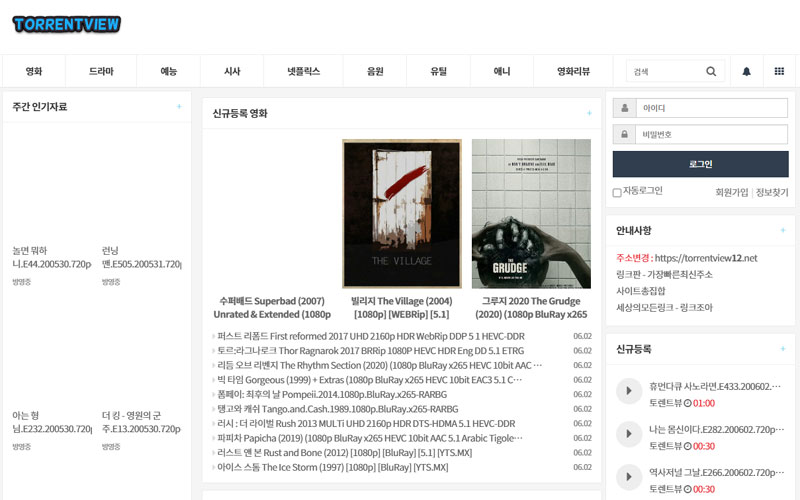Open the 넷플릭스 menu
The height and width of the screenshot is (500, 800).
pyautogui.click(x=304, y=71)
